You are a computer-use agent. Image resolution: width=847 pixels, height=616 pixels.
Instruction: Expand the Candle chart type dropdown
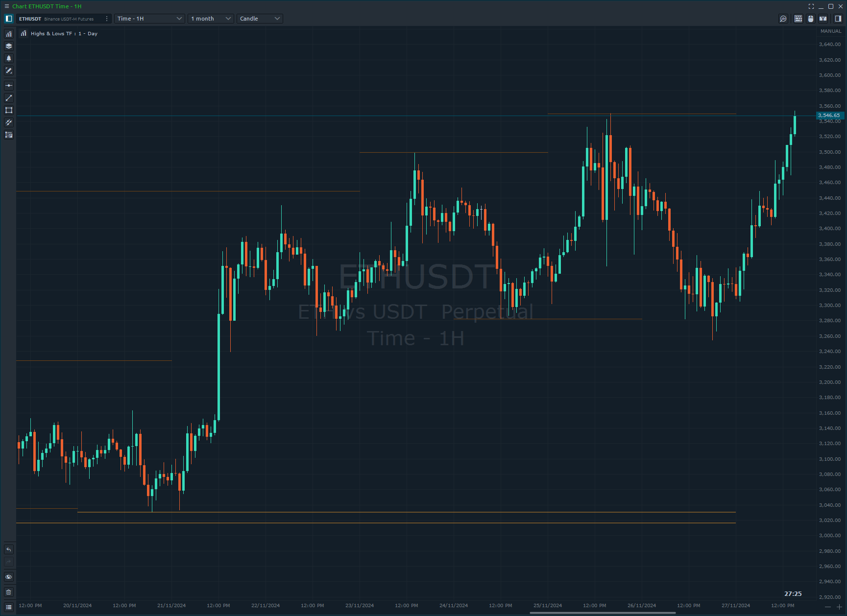pyautogui.click(x=260, y=19)
